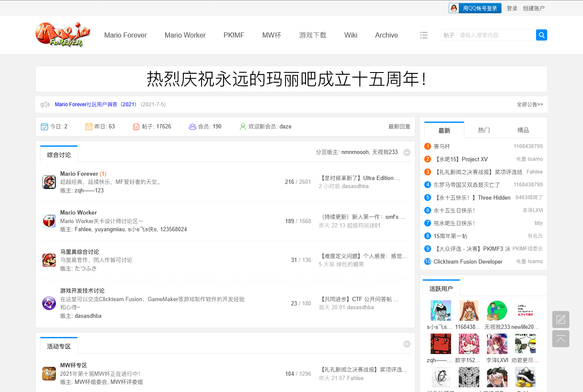Open thread 东罗马帝国又双叒叕灭亡了

click(x=466, y=185)
